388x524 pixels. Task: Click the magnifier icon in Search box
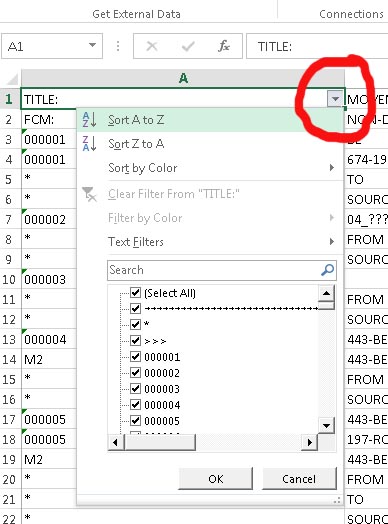tap(327, 270)
